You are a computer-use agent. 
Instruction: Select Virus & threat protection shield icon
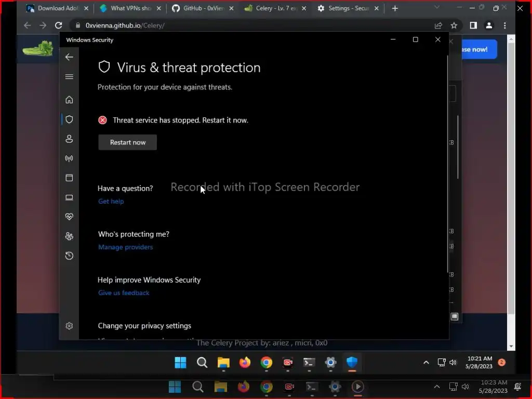(x=69, y=119)
